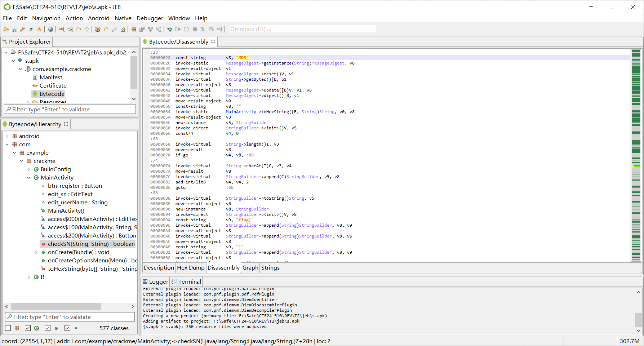
Task: Open the File menu
Action: pyautogui.click(x=7, y=18)
